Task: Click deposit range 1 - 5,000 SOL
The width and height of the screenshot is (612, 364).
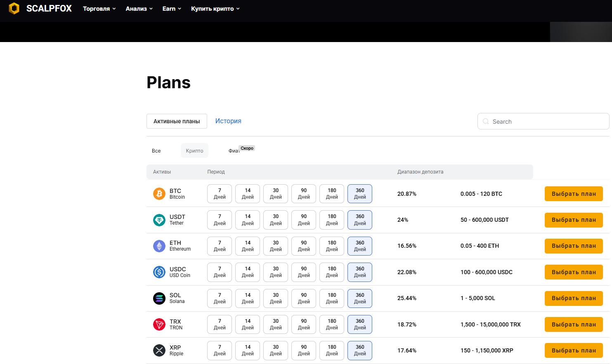Action: click(478, 298)
